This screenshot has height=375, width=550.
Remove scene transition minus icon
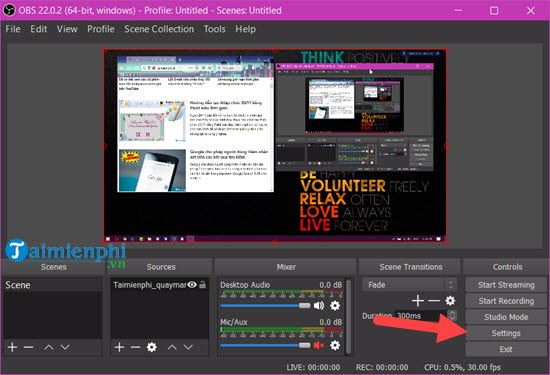click(x=434, y=301)
